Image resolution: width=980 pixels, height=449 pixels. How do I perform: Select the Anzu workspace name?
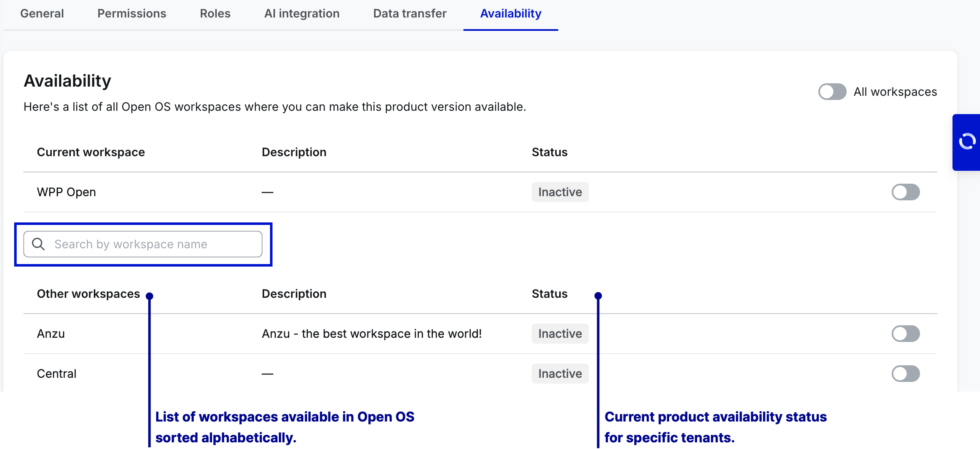coord(51,334)
